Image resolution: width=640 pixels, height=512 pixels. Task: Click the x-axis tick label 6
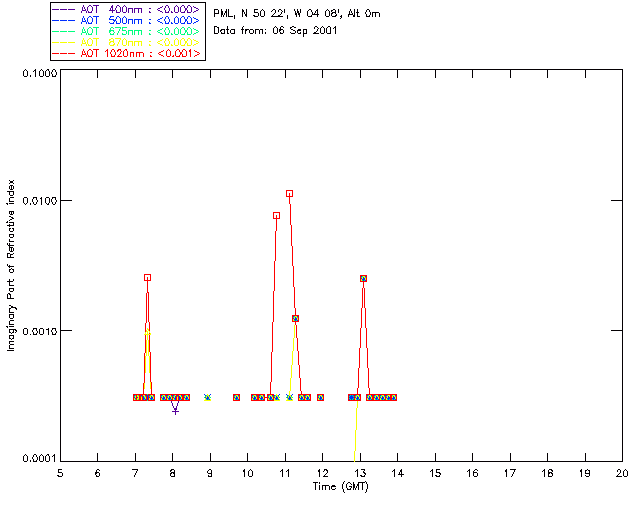coord(98,473)
